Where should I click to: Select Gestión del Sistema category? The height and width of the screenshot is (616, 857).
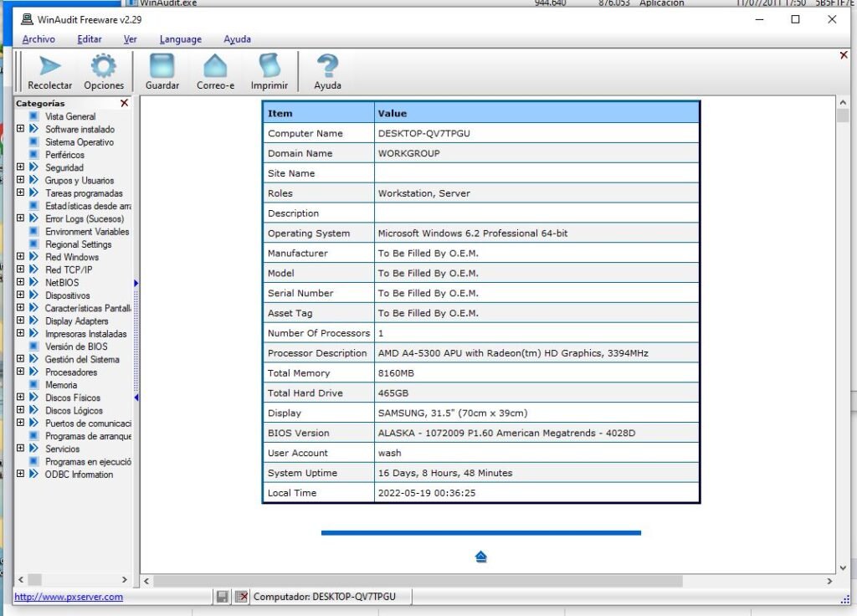tap(82, 359)
